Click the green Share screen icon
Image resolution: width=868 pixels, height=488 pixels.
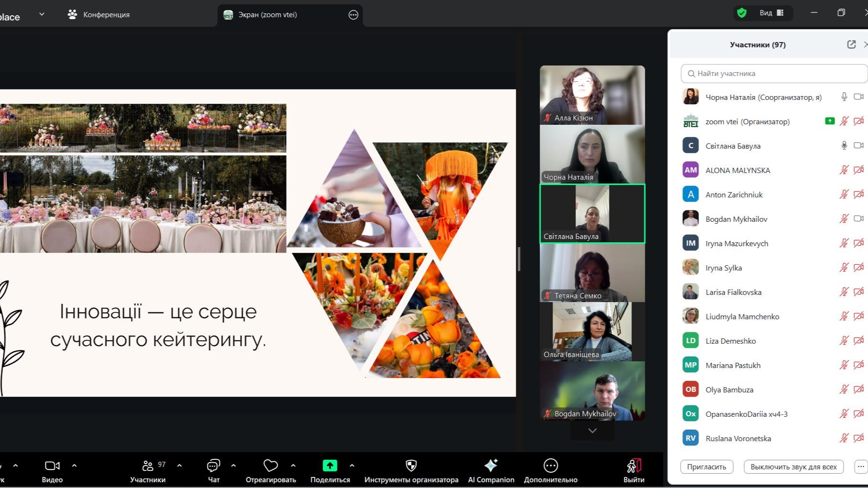pyautogui.click(x=330, y=466)
